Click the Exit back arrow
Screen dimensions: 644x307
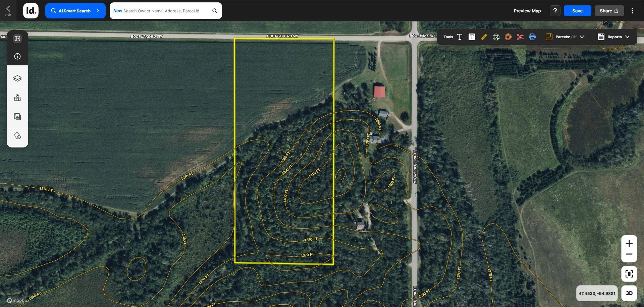click(8, 11)
